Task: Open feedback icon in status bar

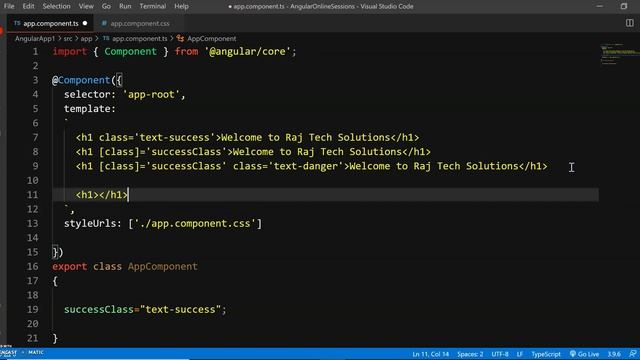Action: (633, 354)
